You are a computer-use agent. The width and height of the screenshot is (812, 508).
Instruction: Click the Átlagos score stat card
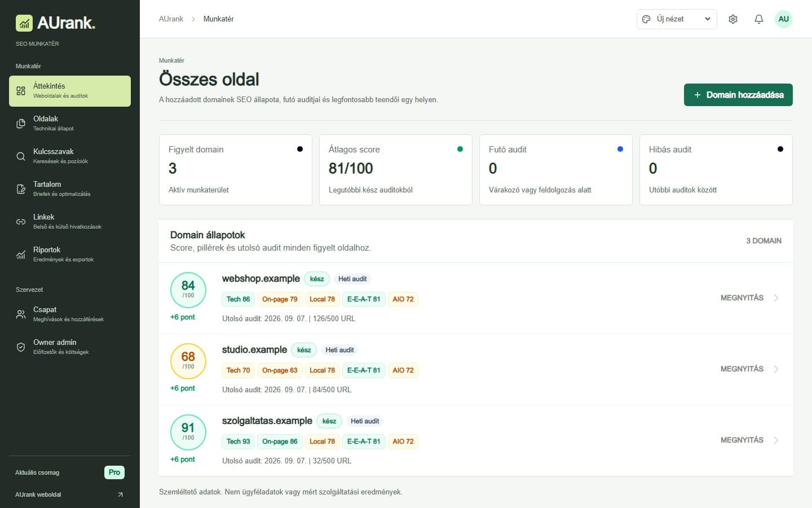[x=396, y=170]
